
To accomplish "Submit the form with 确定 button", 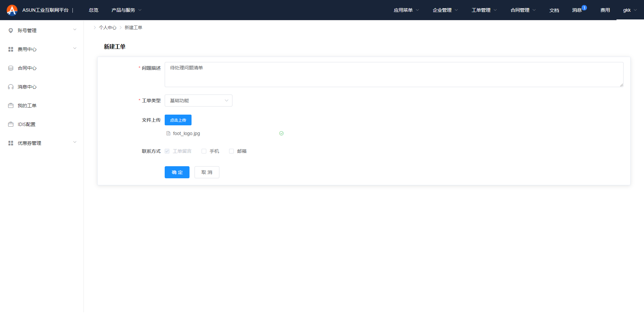I will [x=177, y=172].
